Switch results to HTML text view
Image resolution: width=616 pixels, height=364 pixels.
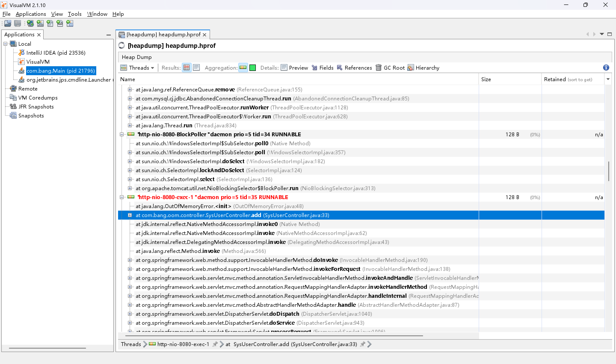tap(196, 68)
